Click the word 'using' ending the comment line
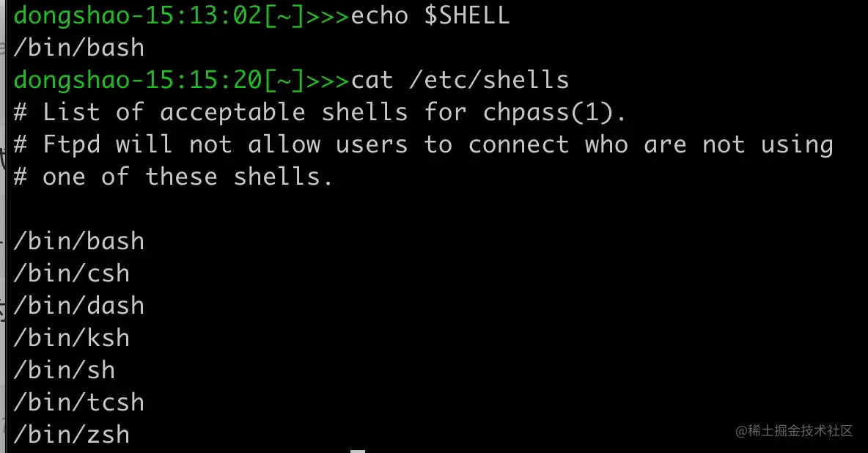The width and height of the screenshot is (868, 453). click(797, 146)
